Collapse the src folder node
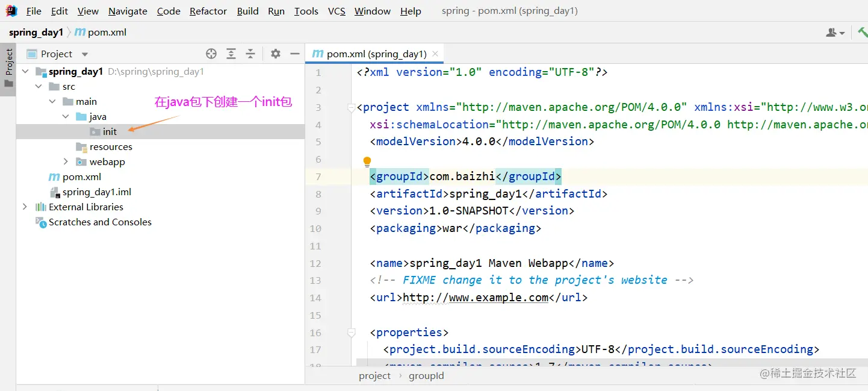Viewport: 868px width, 391px height. click(x=39, y=86)
